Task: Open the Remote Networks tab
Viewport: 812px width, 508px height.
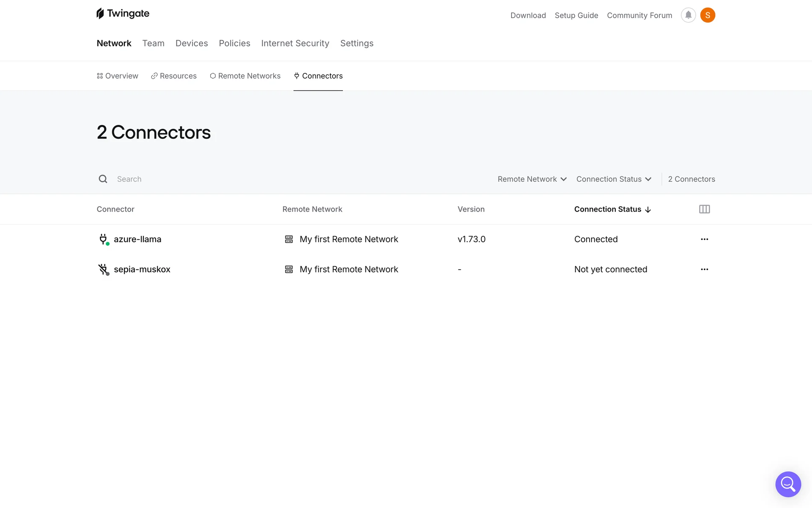Action: coord(245,76)
